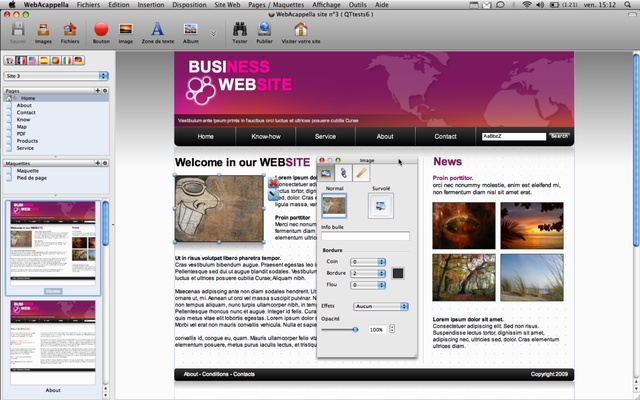This screenshot has height=400, width=640.
Task: Open the Fichiers menu
Action: click(x=88, y=5)
